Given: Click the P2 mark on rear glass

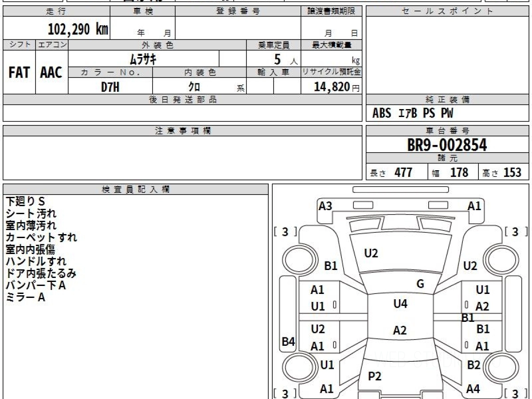Looking at the screenshot, I should [375, 376].
